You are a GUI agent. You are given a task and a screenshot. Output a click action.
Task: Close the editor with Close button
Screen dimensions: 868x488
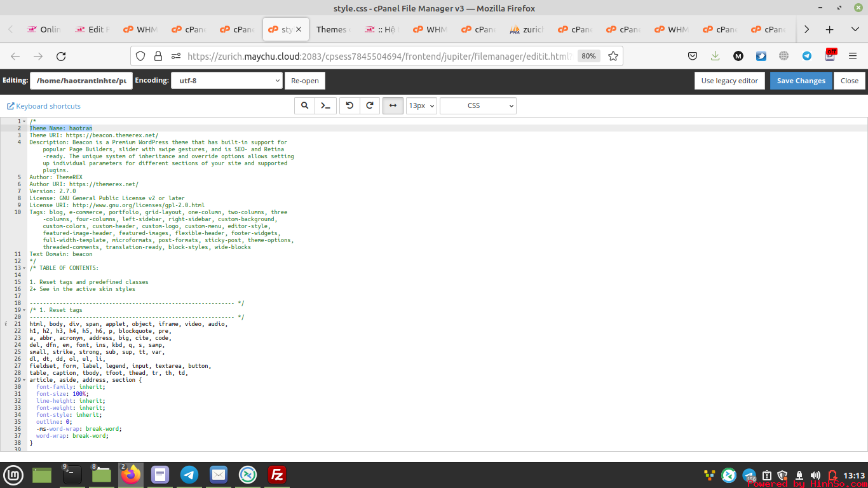(x=850, y=81)
